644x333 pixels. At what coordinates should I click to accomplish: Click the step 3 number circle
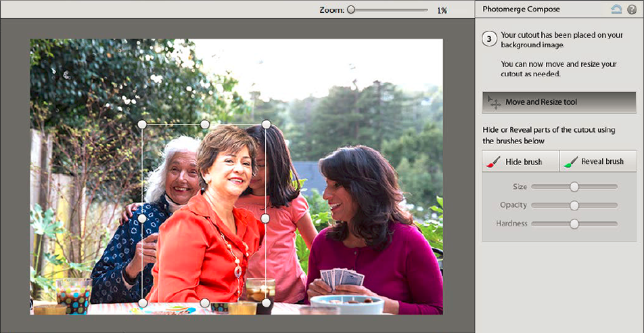(490, 39)
